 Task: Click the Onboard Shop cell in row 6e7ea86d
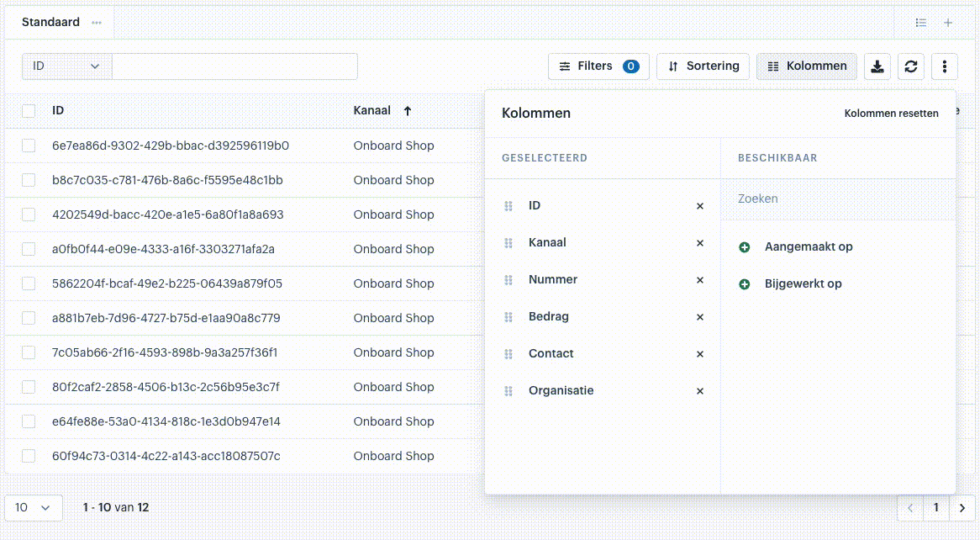click(x=393, y=146)
